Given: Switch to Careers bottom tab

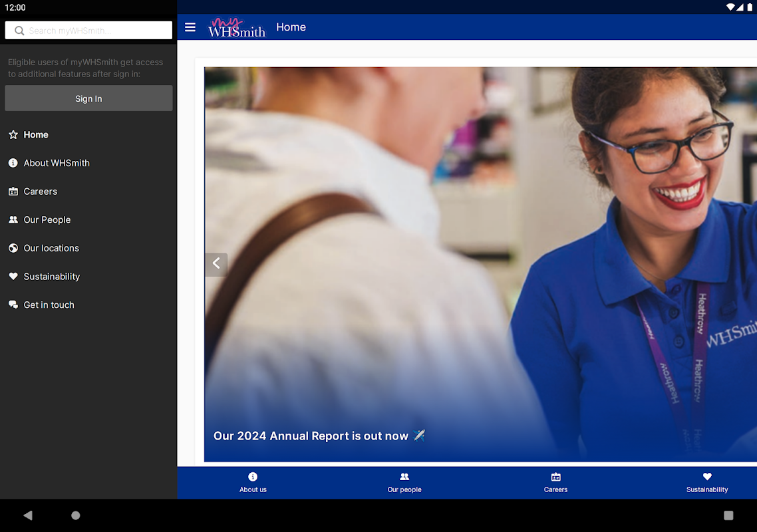Looking at the screenshot, I should [x=555, y=483].
